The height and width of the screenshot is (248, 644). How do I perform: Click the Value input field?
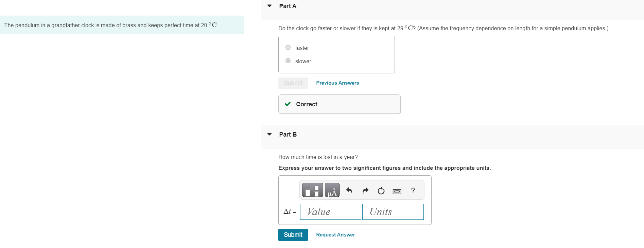pyautogui.click(x=330, y=212)
